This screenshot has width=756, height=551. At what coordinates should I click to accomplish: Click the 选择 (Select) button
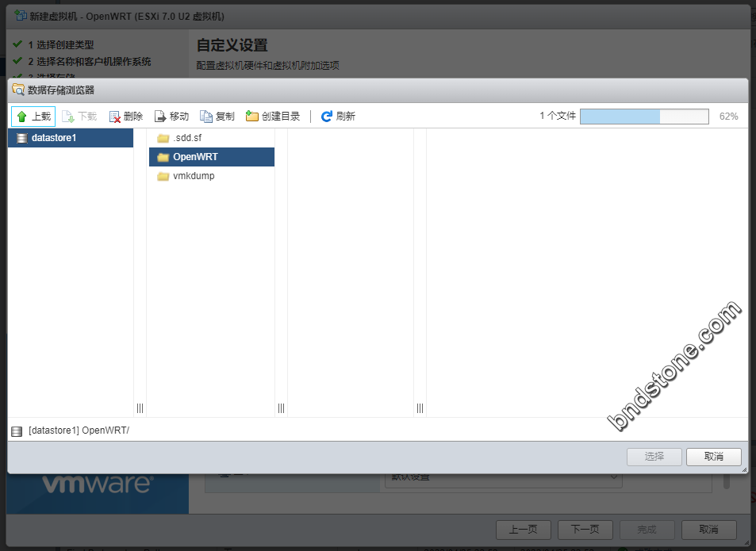[654, 456]
